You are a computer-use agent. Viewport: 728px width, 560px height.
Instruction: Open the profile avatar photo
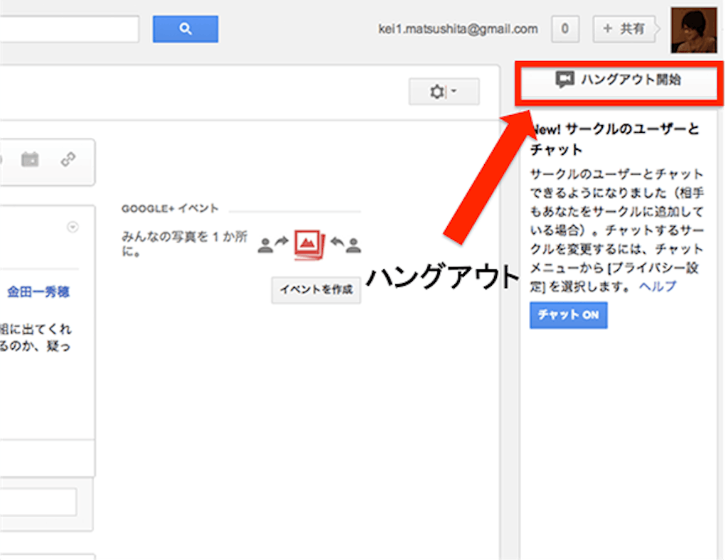coord(693,30)
